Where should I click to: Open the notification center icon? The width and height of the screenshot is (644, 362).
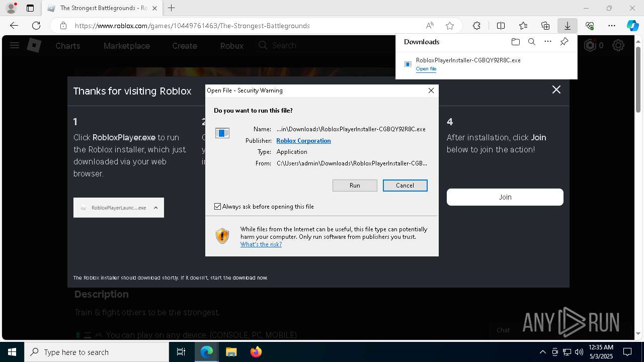click(627, 352)
